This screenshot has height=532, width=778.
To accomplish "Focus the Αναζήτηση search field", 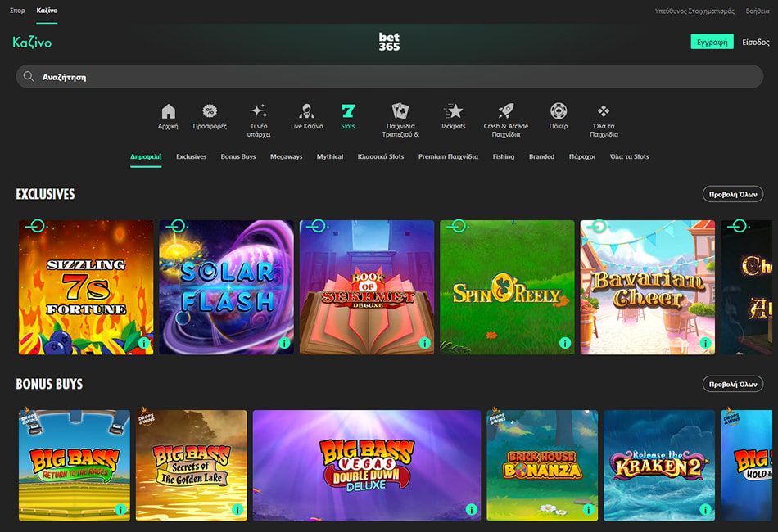I will tap(389, 77).
